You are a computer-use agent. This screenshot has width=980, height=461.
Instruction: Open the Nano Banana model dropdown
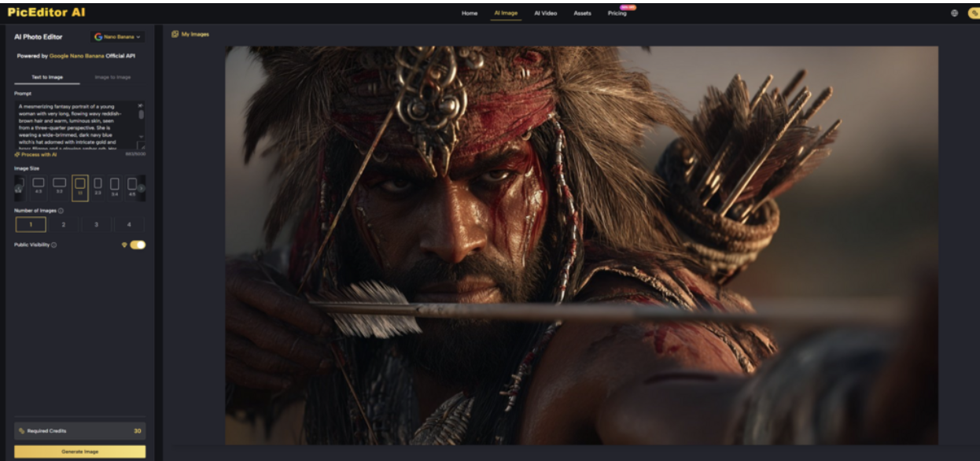(x=118, y=37)
